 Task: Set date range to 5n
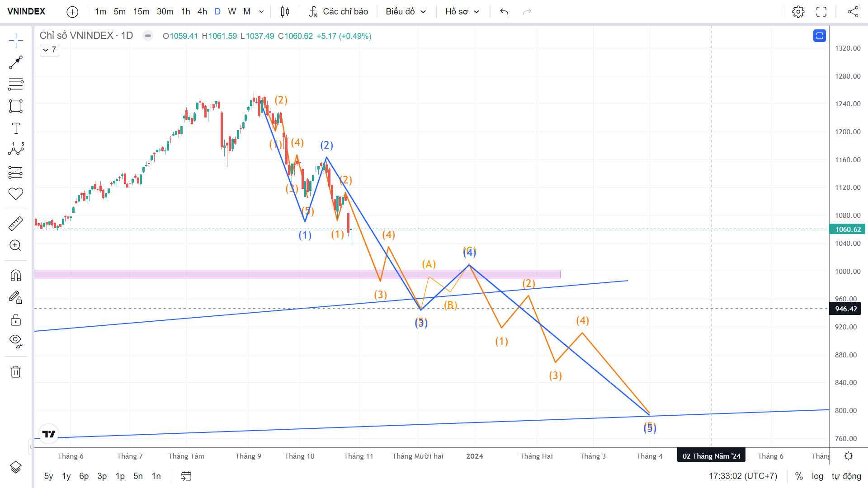(x=138, y=476)
